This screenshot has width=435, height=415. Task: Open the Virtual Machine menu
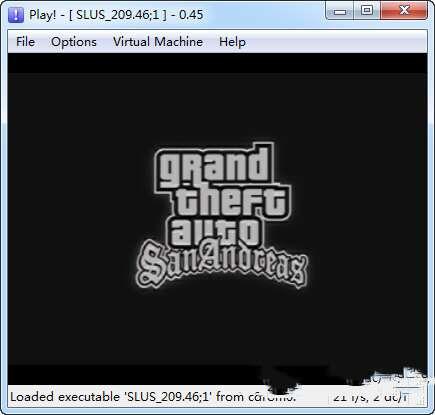click(158, 42)
